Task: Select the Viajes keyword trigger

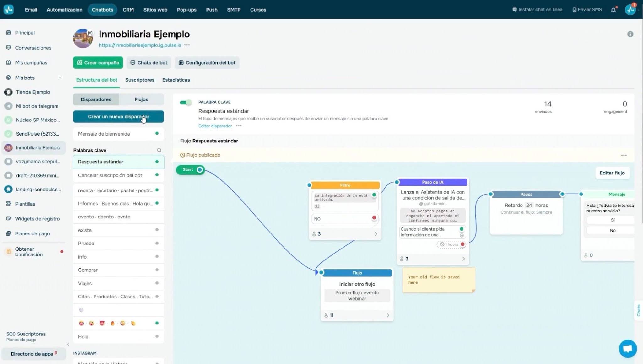Action: point(118,283)
